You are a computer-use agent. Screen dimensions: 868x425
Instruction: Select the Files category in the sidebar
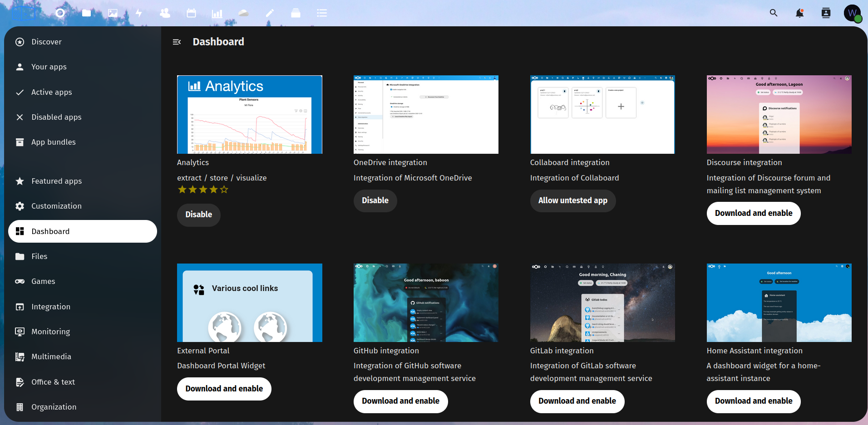pos(83,256)
